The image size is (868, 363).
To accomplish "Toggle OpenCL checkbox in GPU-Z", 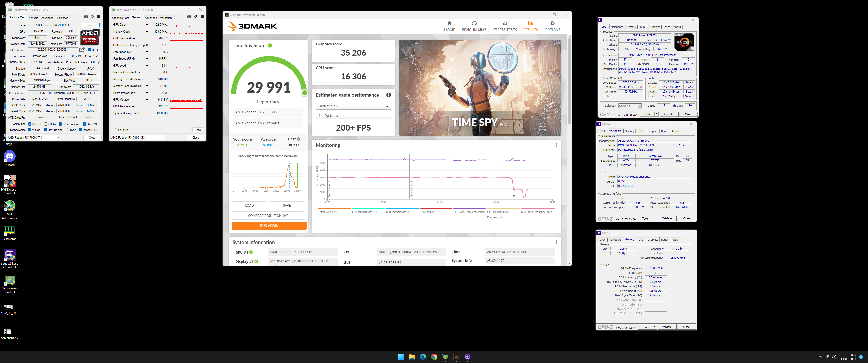I will (30, 124).
